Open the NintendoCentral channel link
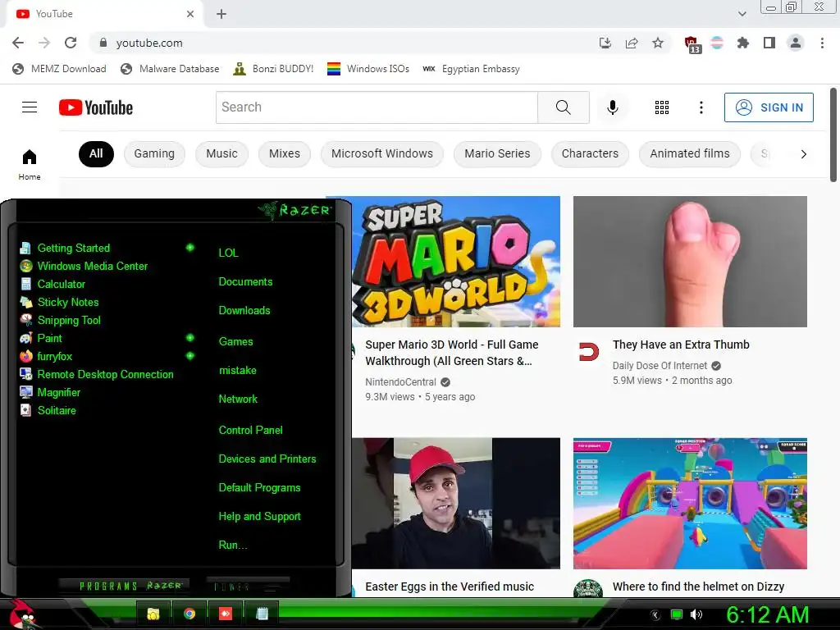The height and width of the screenshot is (630, 840). coord(400,382)
